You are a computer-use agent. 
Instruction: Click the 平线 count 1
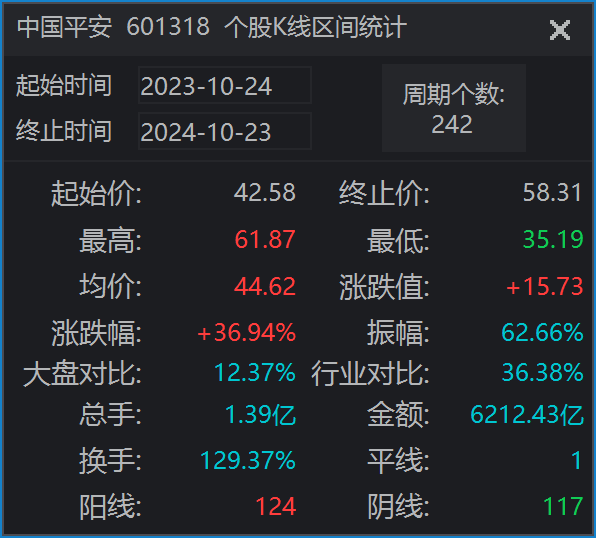577,460
